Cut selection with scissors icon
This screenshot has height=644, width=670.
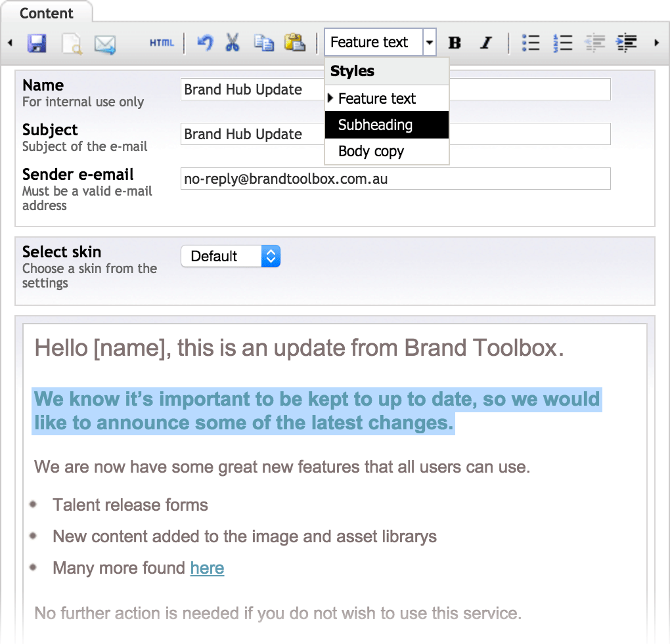[x=233, y=43]
